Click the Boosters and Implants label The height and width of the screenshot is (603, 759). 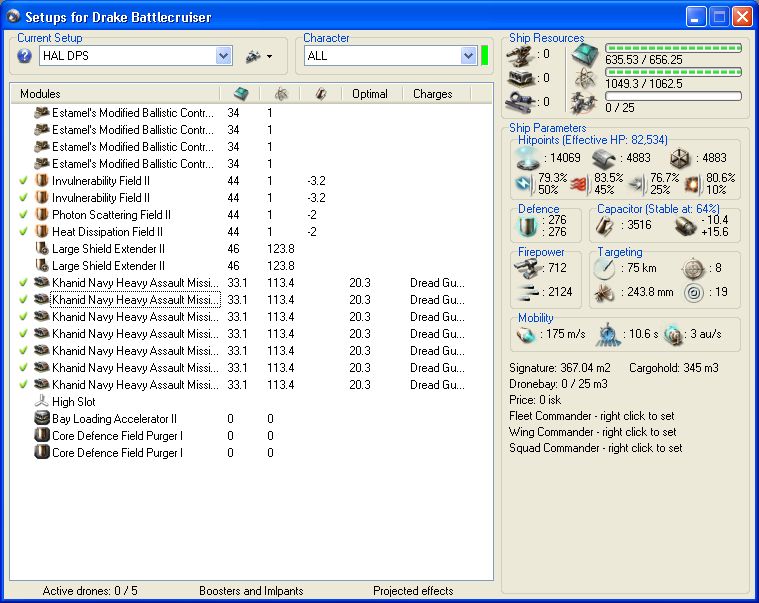pyautogui.click(x=250, y=591)
